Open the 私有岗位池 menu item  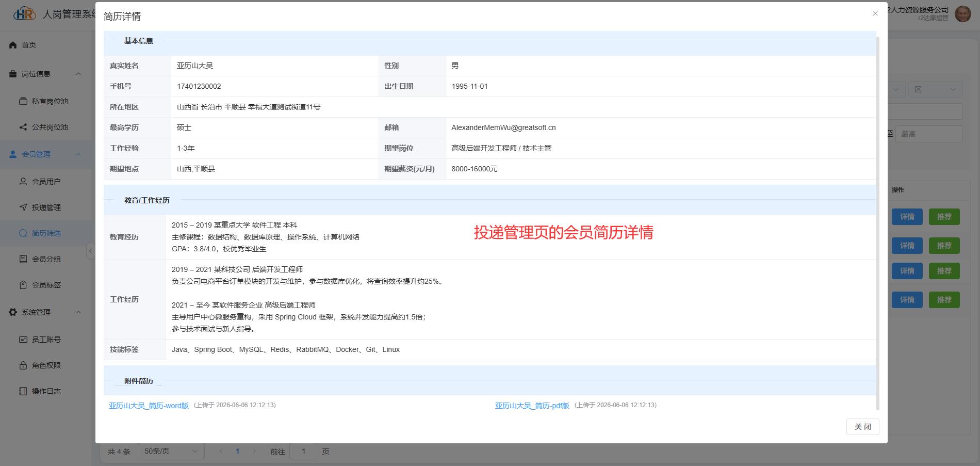click(46, 101)
